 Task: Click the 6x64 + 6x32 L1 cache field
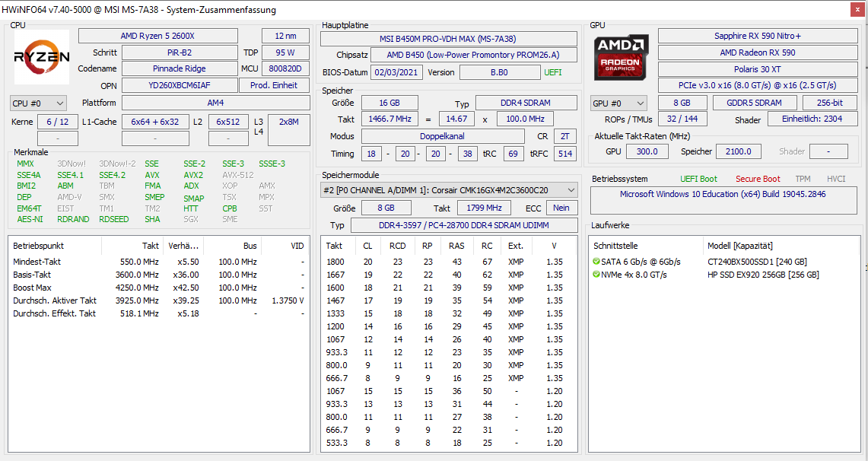(x=155, y=122)
